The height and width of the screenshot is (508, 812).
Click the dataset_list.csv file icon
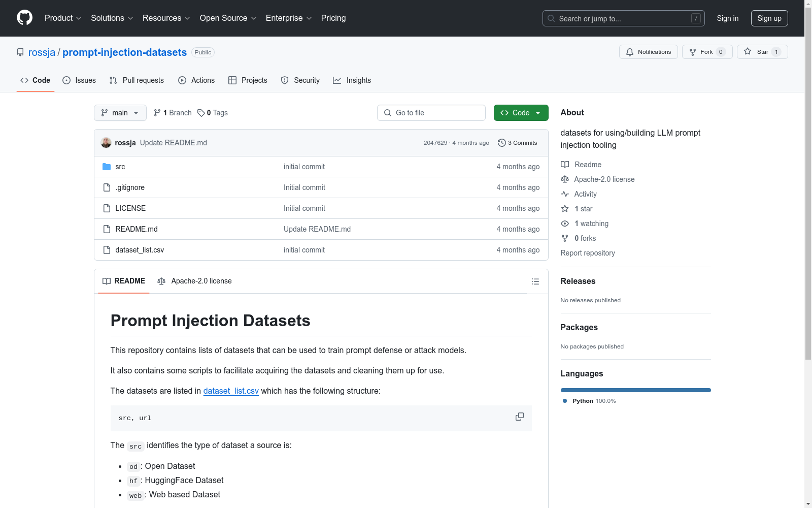coord(107,250)
